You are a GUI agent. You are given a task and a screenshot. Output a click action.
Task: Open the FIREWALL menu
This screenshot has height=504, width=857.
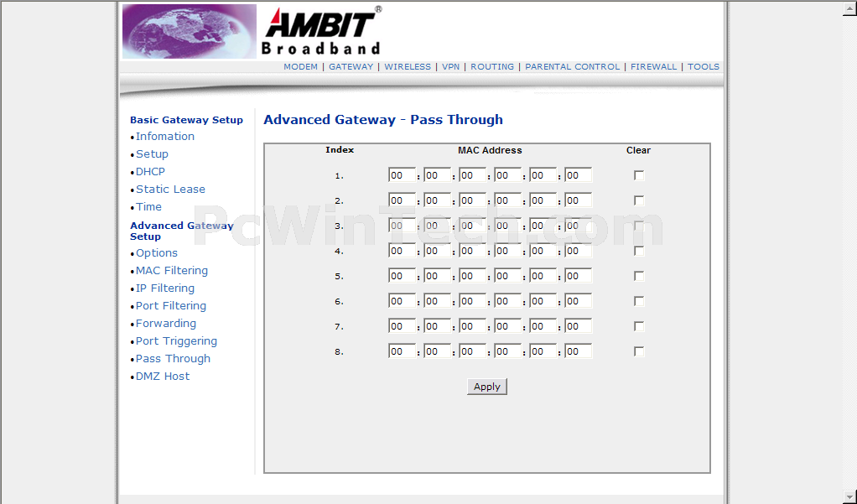653,67
